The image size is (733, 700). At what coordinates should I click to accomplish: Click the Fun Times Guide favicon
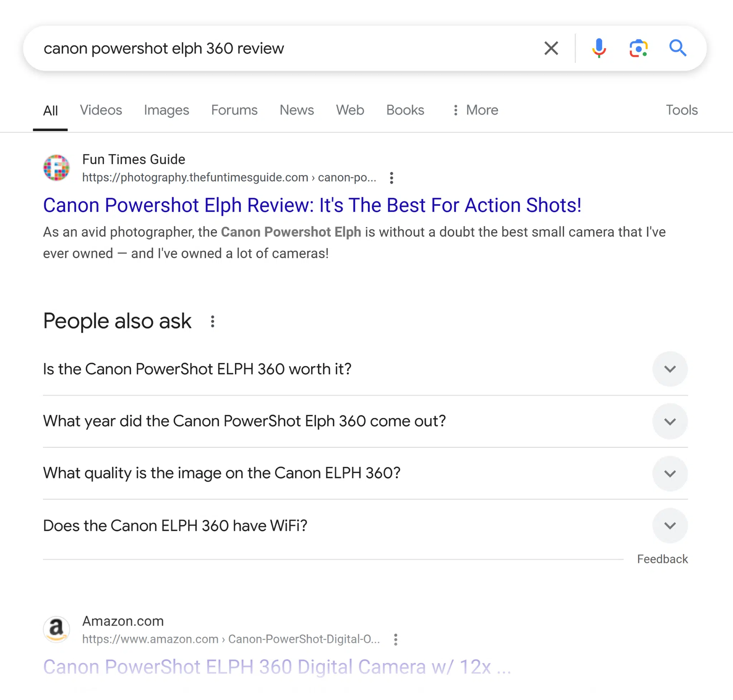pyautogui.click(x=57, y=168)
